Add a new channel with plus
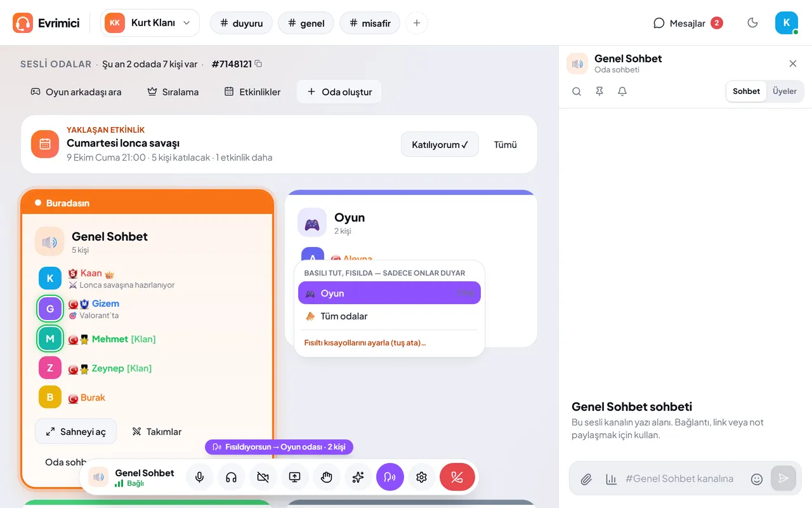 417,23
